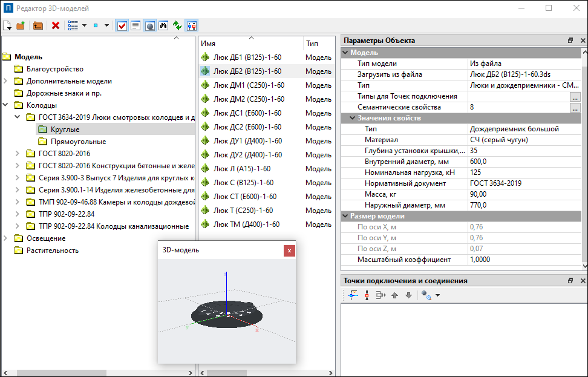Toggle the binoculars search button

coord(163,25)
